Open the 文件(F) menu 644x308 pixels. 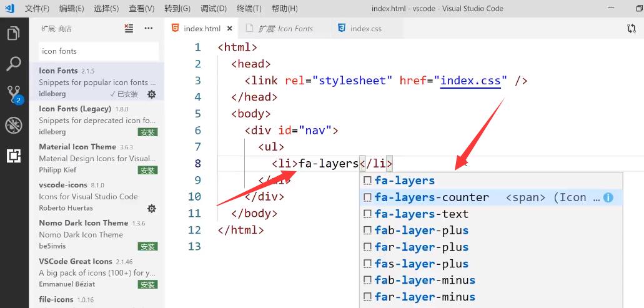point(37,8)
